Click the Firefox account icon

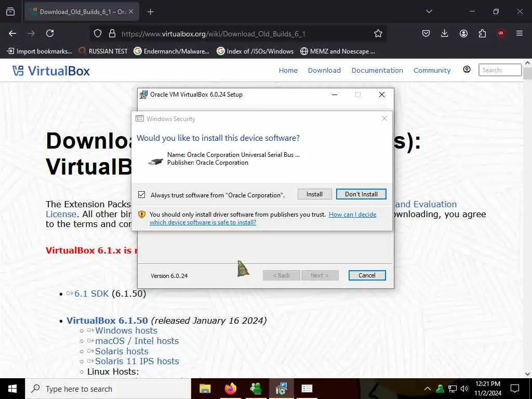click(x=463, y=33)
